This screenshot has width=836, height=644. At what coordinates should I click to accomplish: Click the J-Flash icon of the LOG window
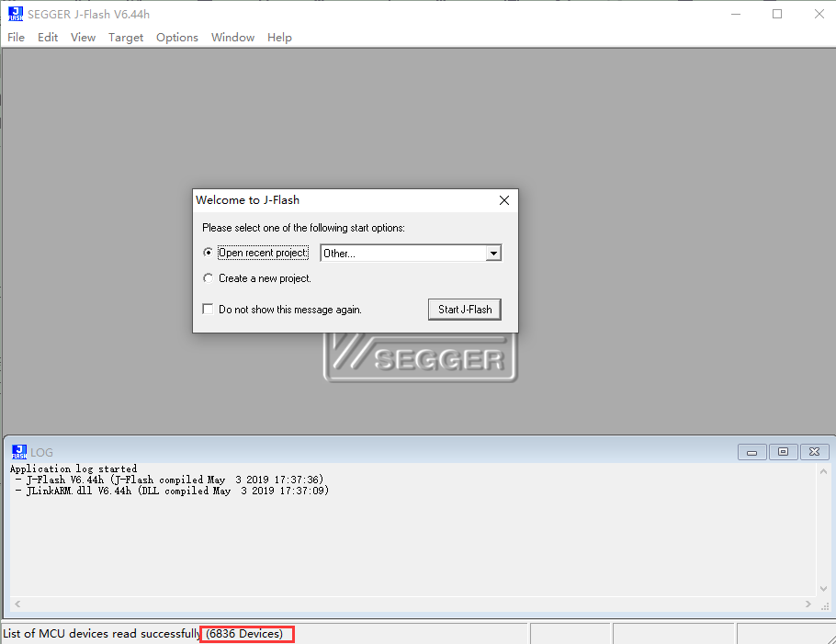pos(19,452)
